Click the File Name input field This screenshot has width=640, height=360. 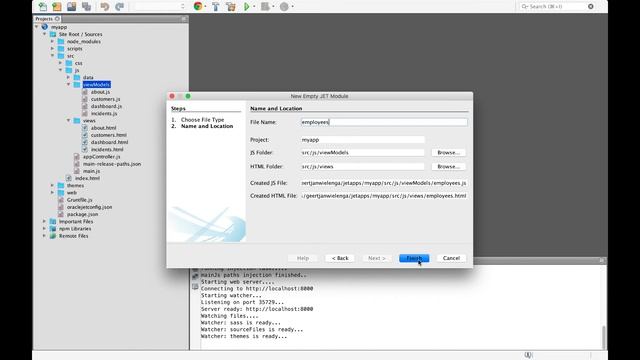tap(384, 122)
